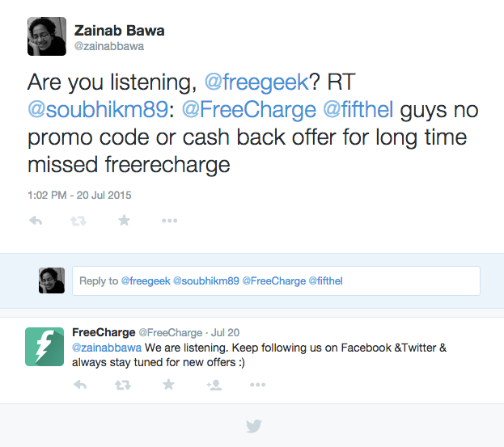504x447 pixels.
Task: Reply to Zainab Bawa's main tweet
Action: coord(35,221)
